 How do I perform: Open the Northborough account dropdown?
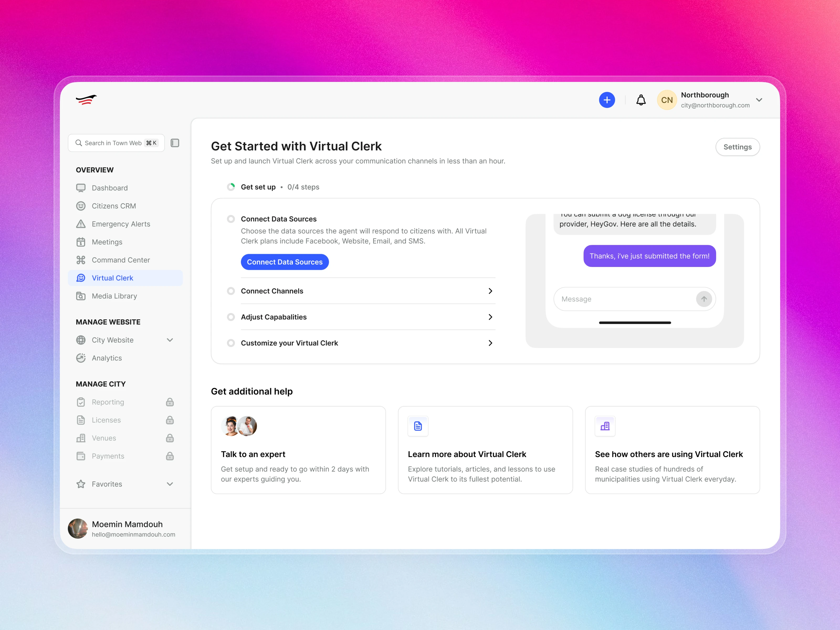click(759, 100)
